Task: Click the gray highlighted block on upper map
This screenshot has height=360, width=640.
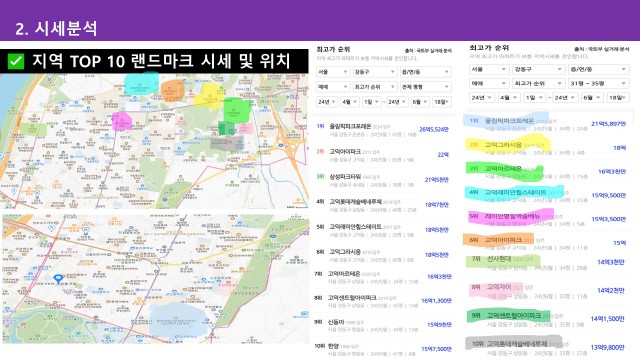Action: 227,142
